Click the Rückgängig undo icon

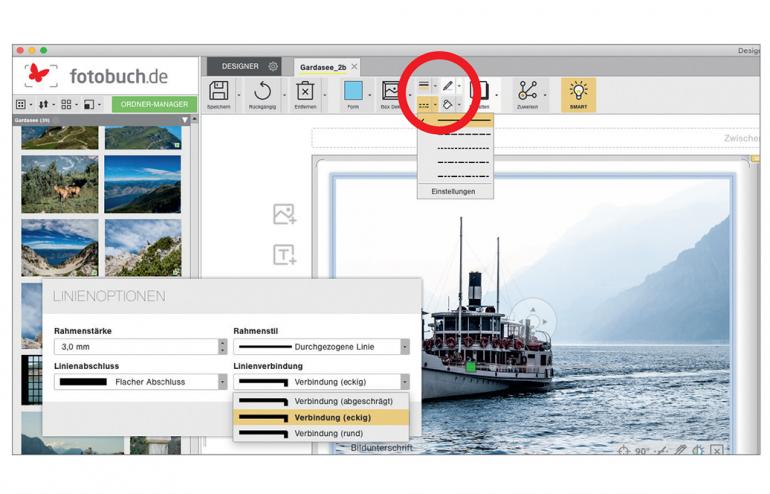(x=263, y=91)
